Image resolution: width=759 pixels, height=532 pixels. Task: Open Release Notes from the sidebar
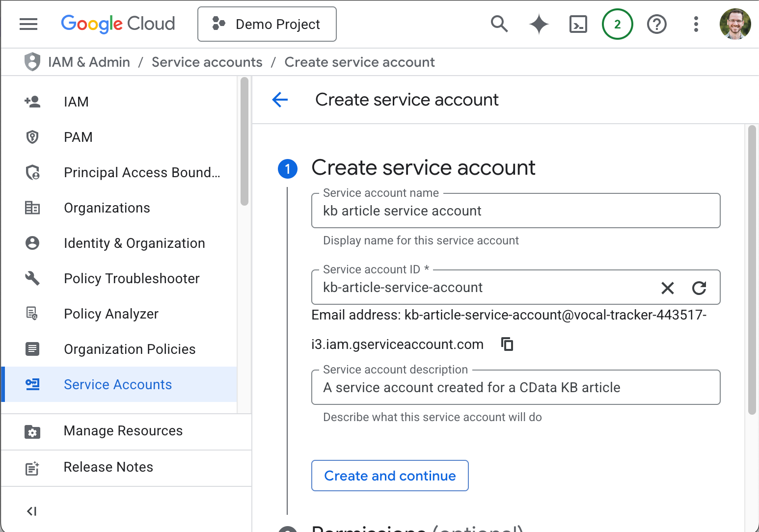pos(108,467)
